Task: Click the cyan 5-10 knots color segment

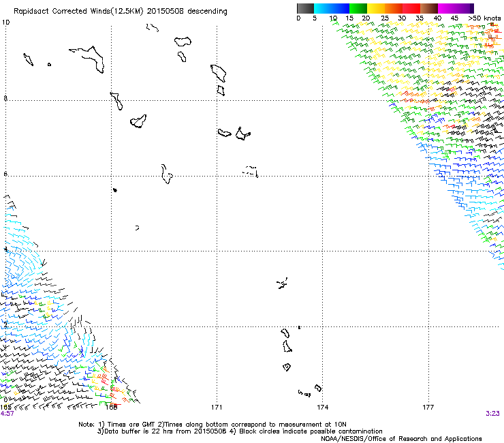Action: [x=323, y=8]
